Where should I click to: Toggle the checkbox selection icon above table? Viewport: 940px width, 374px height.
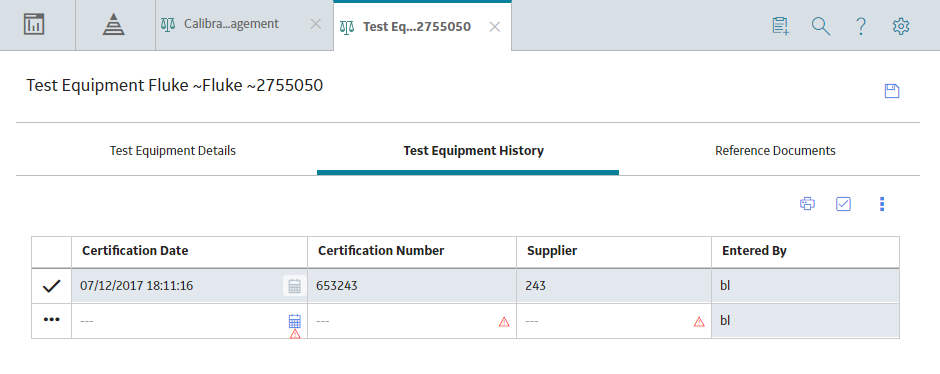[x=843, y=204]
